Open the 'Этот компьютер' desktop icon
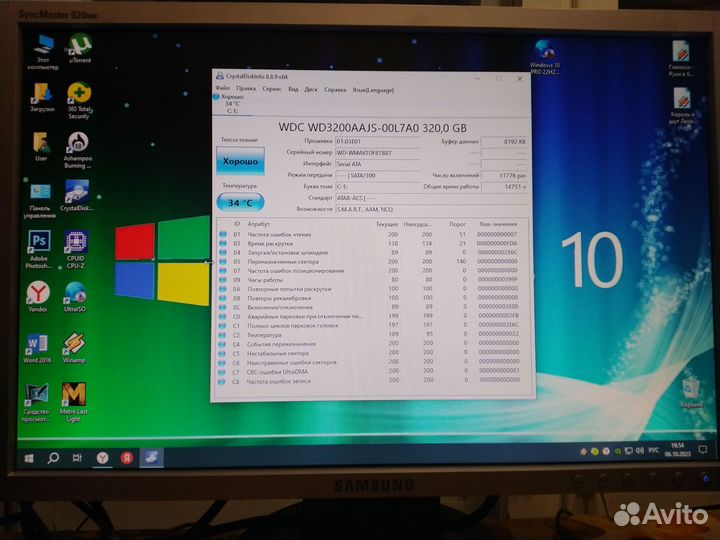Image resolution: width=720 pixels, height=540 pixels. pos(43,51)
